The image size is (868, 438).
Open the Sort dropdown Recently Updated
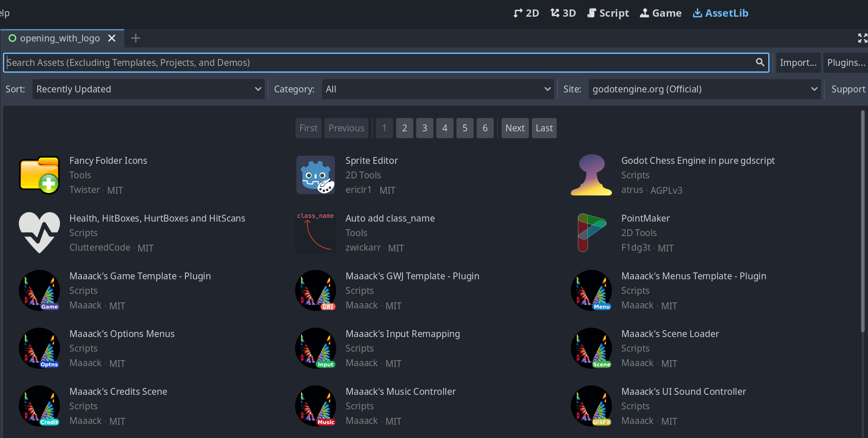[149, 89]
